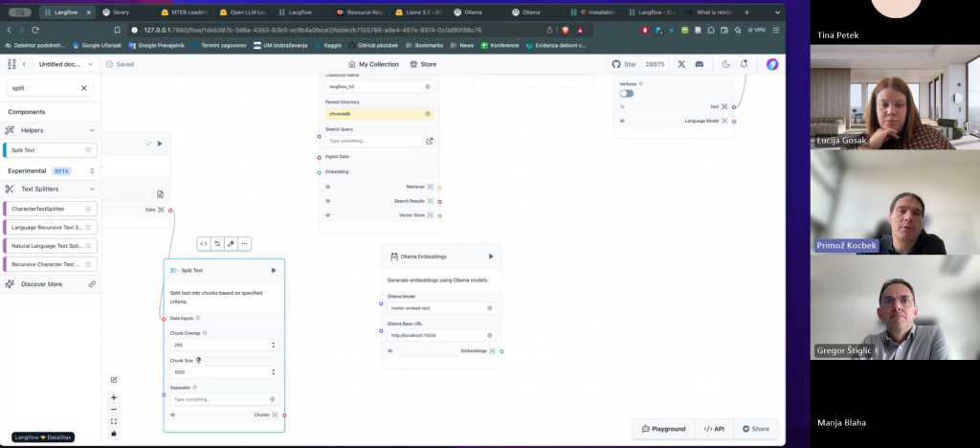Open the Untitled document dropdown

pyautogui.click(x=66, y=64)
